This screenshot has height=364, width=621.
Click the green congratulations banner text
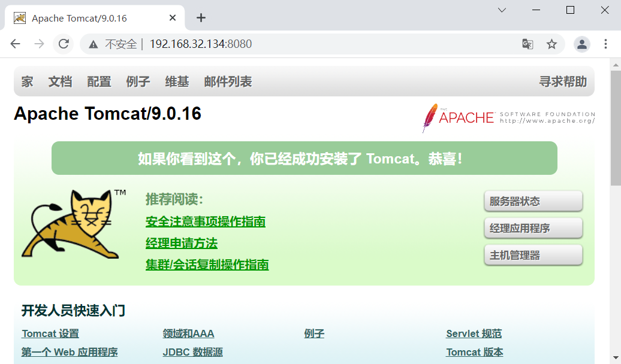(x=300, y=159)
